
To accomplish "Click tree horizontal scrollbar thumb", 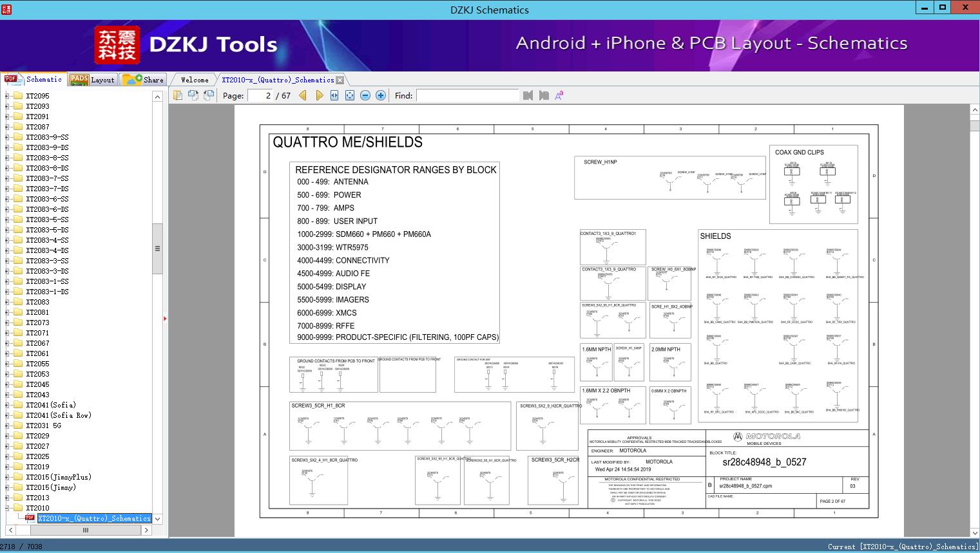I will 85,530.
